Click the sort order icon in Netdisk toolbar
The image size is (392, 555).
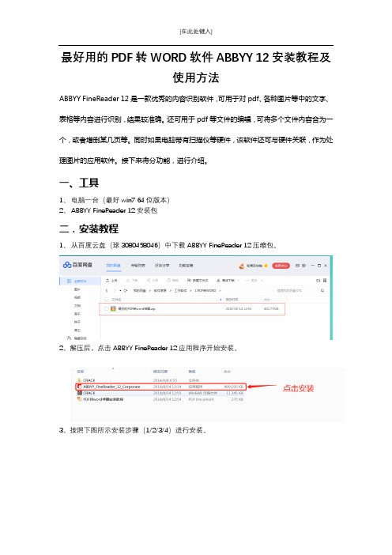pyautogui.click(x=318, y=281)
